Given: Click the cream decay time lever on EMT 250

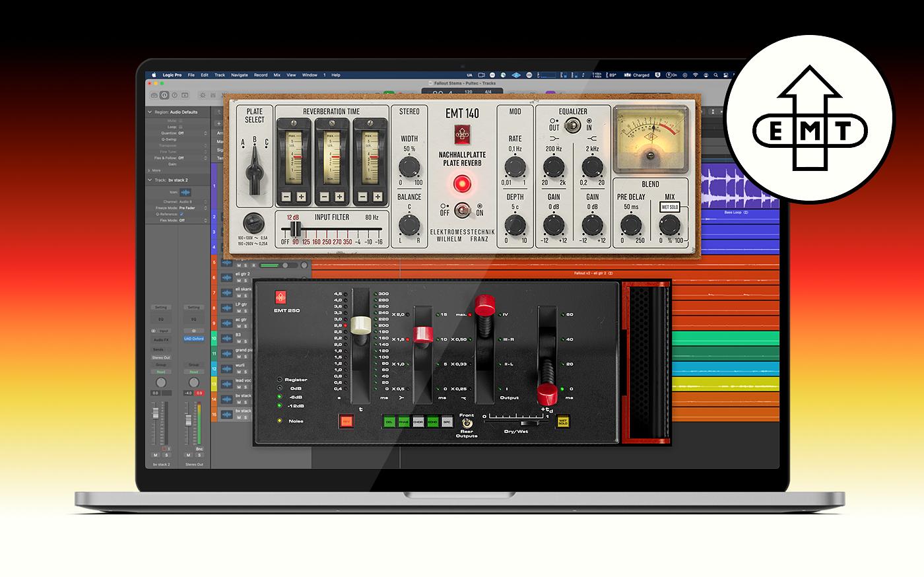Looking at the screenshot, I should click(362, 325).
